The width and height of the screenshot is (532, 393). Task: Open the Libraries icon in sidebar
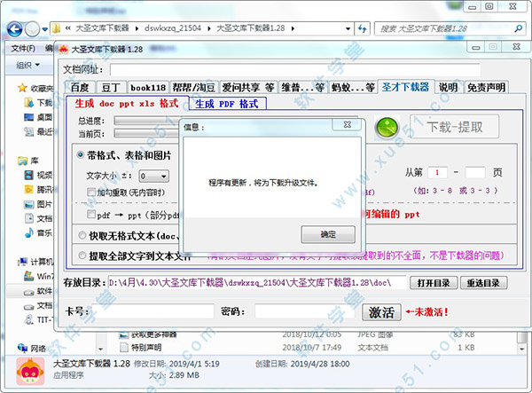22,161
